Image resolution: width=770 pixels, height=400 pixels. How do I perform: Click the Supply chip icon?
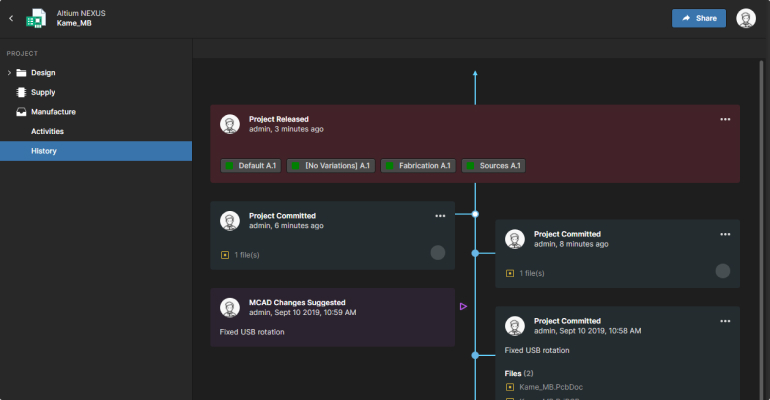tap(21, 92)
